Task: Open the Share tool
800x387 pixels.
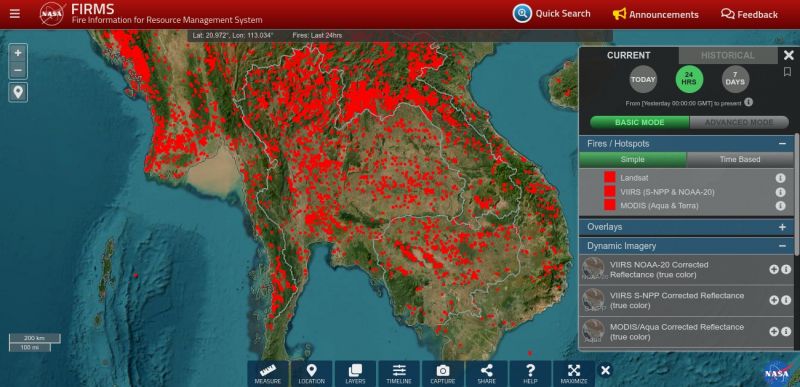Action: tap(487, 373)
